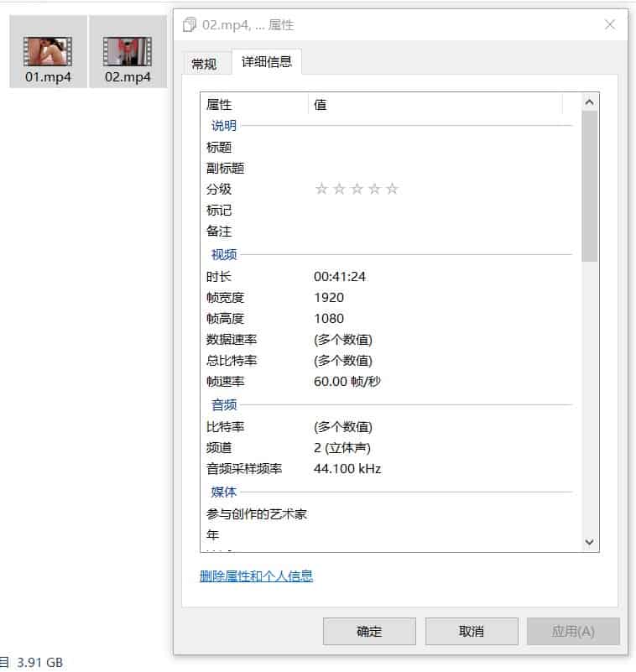
Task: Switch to the 常规 tab
Action: coord(204,64)
